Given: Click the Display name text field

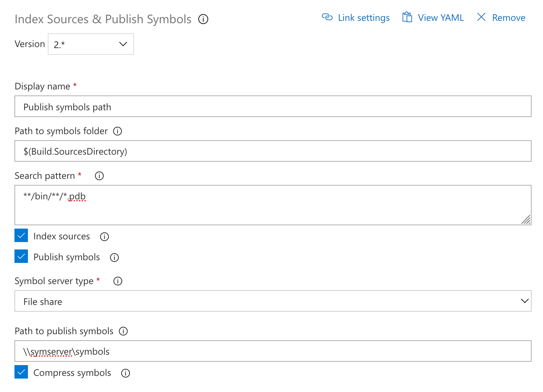Looking at the screenshot, I should pyautogui.click(x=273, y=107).
